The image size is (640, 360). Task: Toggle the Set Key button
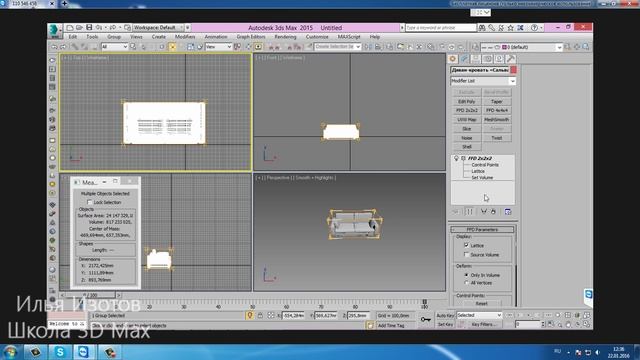coord(445,324)
